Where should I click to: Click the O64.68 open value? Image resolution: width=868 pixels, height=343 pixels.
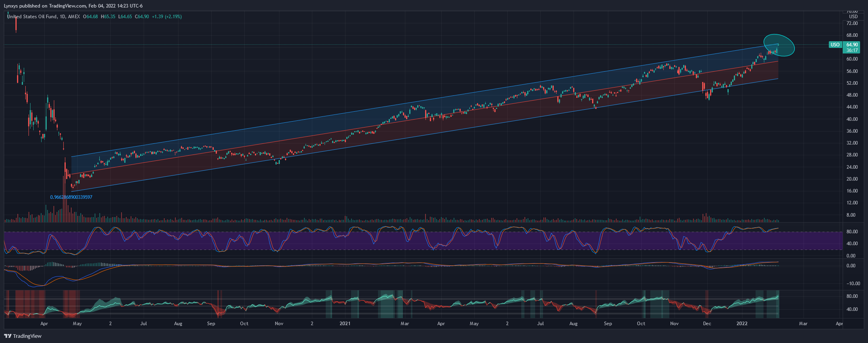(x=90, y=17)
